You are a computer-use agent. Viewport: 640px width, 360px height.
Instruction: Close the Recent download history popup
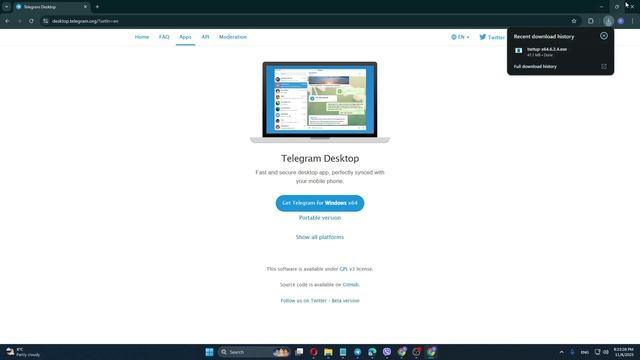point(604,36)
